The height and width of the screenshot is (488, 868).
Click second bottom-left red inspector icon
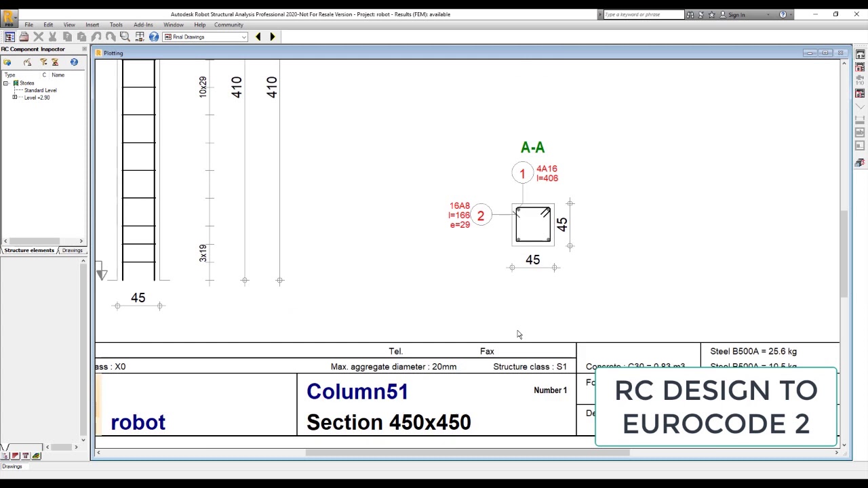(x=16, y=456)
